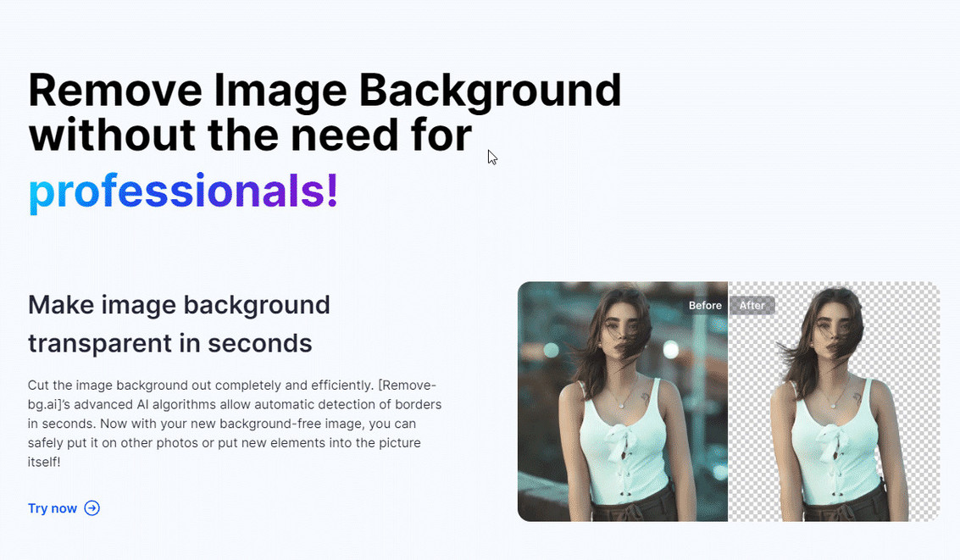
Task: Select the Before label on the image
Action: pyautogui.click(x=705, y=306)
